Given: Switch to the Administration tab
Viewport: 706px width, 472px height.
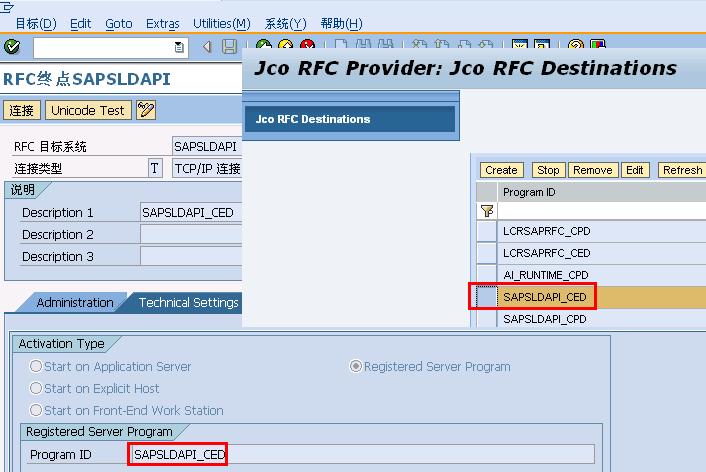Looking at the screenshot, I should click(75, 302).
